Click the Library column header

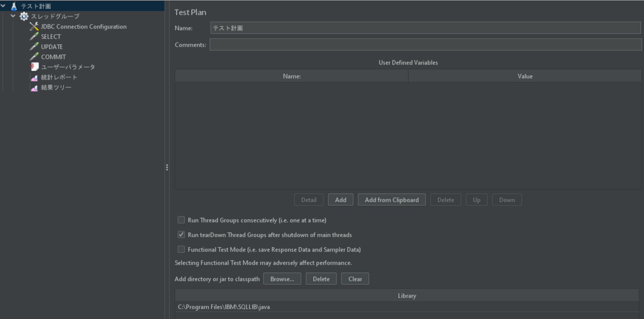[x=407, y=295]
